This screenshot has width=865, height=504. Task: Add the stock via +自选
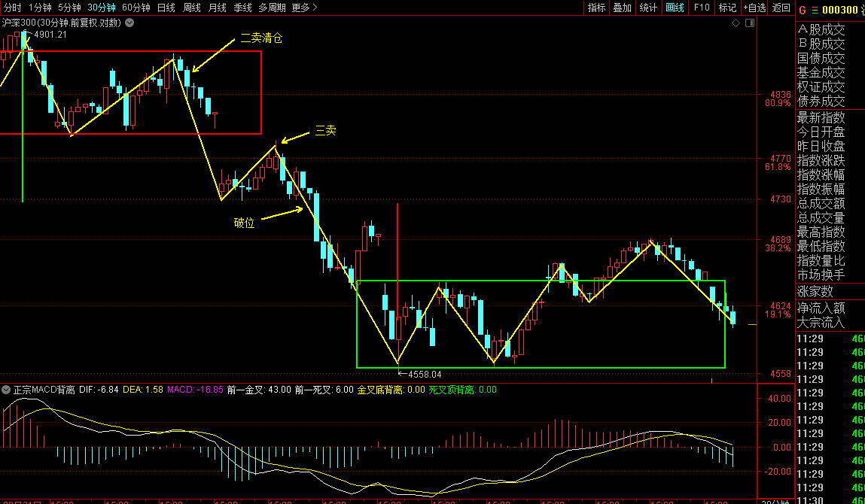754,8
